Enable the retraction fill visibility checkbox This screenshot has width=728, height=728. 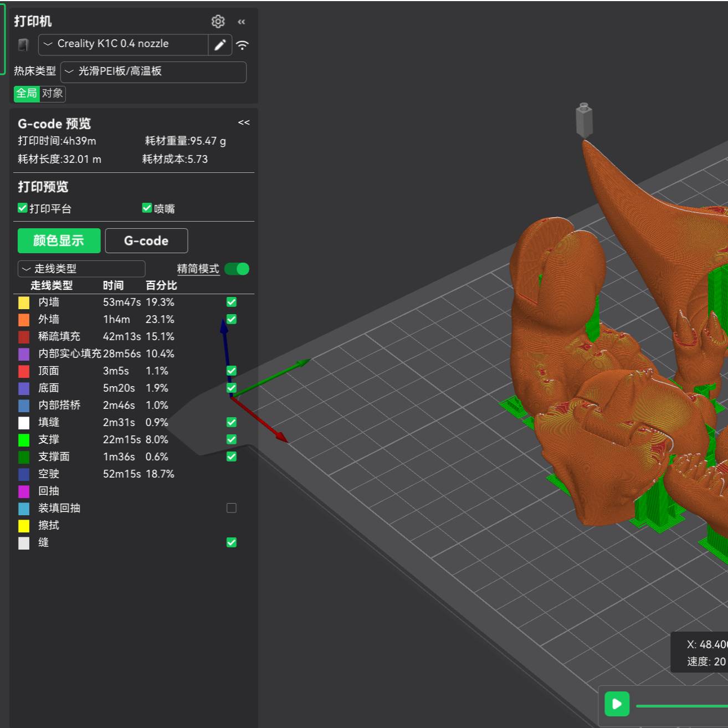232,508
